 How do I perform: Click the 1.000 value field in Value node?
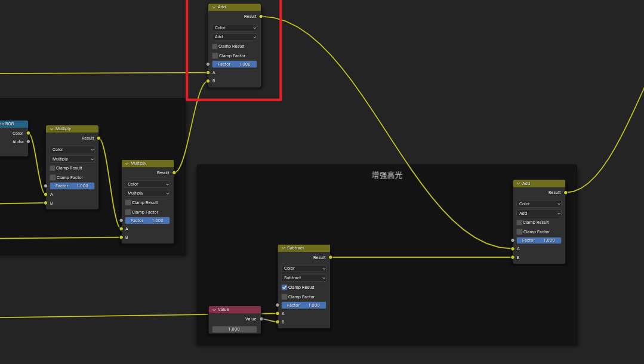pyautogui.click(x=235, y=329)
